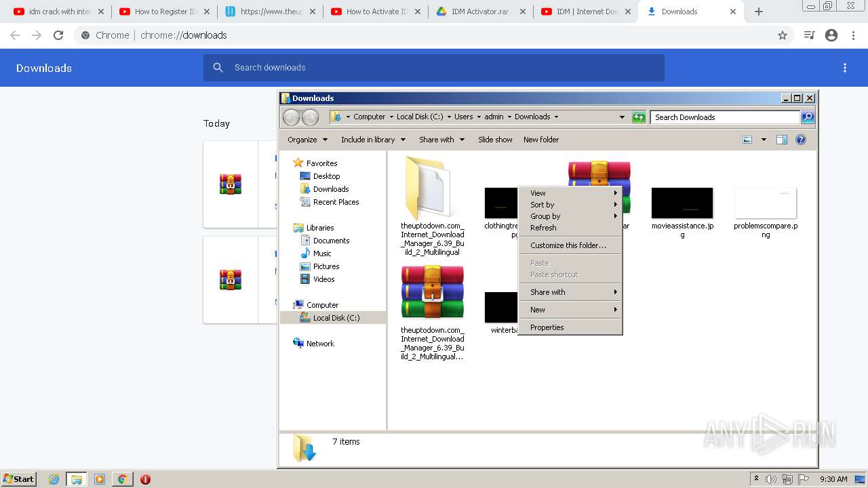Click the Chrome taskbar icon
The image size is (868, 488).
(122, 479)
